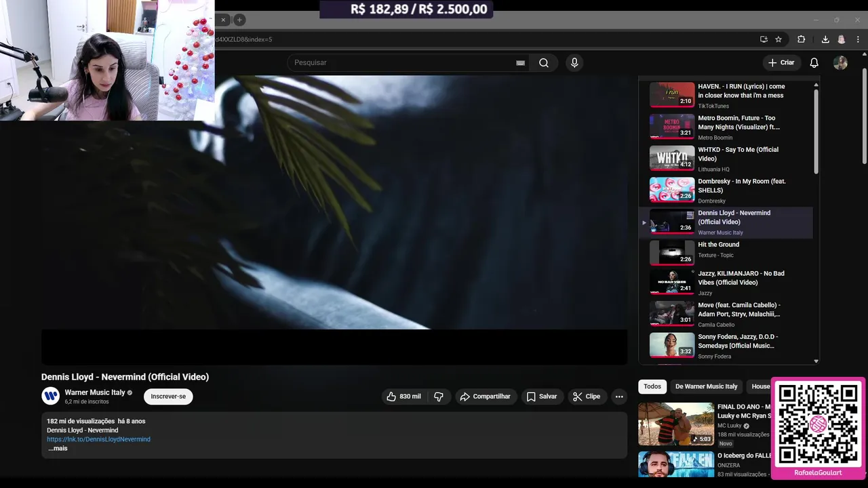The width and height of the screenshot is (868, 488).
Task: Click ONIZERA channel name
Action: tap(728, 466)
